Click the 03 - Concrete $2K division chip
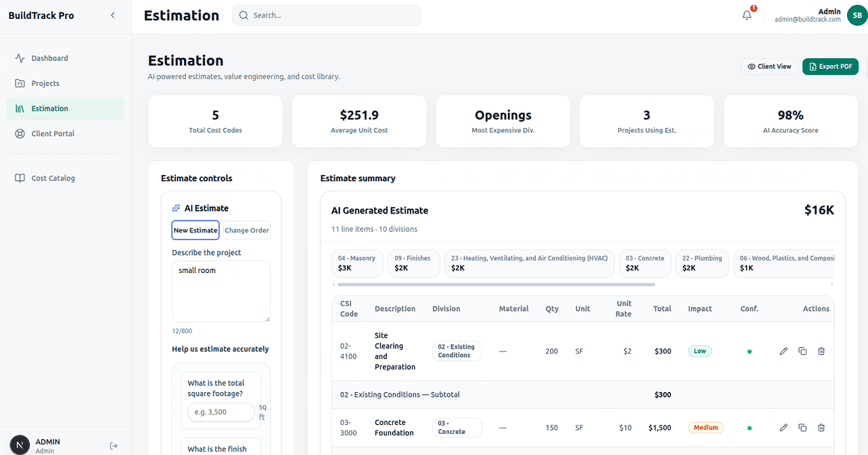The image size is (868, 455). [645, 263]
